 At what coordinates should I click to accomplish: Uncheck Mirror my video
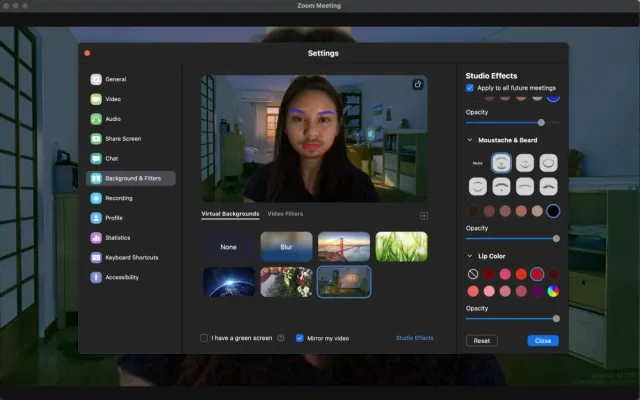click(300, 338)
